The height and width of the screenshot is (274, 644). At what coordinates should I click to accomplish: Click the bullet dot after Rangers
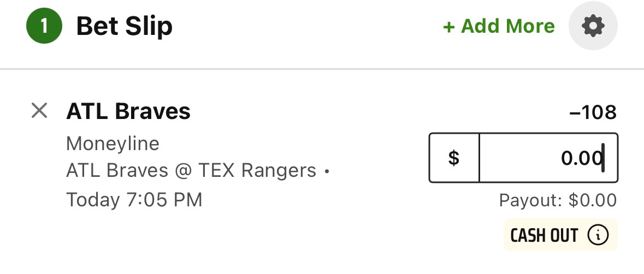point(327,171)
